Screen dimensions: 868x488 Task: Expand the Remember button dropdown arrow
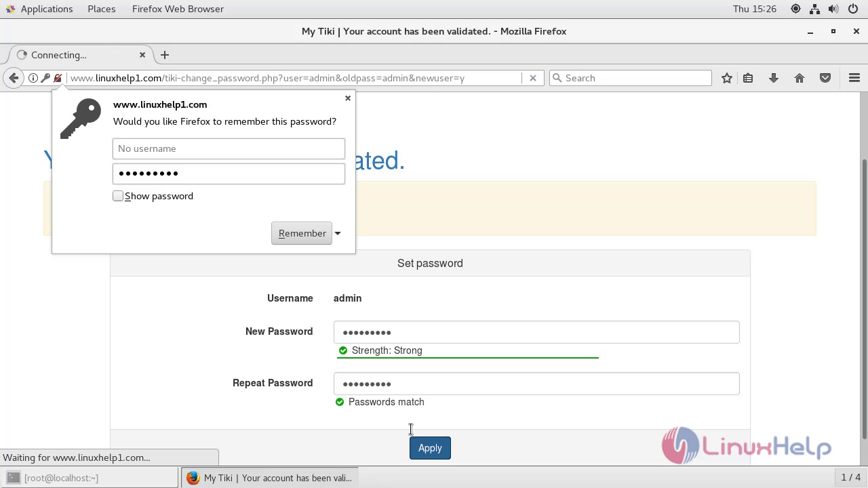(x=338, y=233)
